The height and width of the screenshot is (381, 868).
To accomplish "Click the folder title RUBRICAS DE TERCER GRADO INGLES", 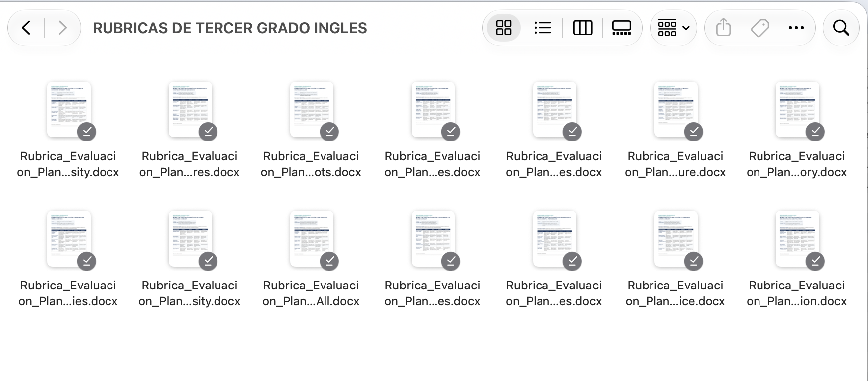I will pyautogui.click(x=230, y=28).
